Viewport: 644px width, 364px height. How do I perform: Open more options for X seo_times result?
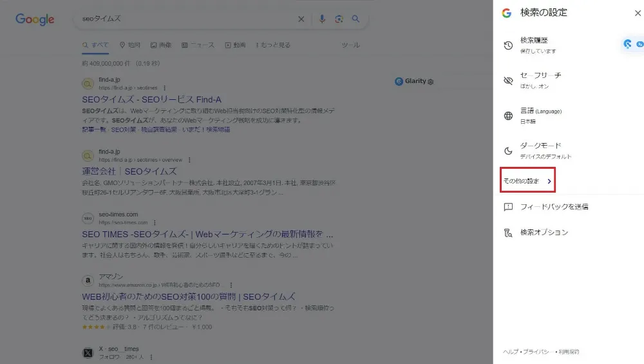tap(151, 358)
